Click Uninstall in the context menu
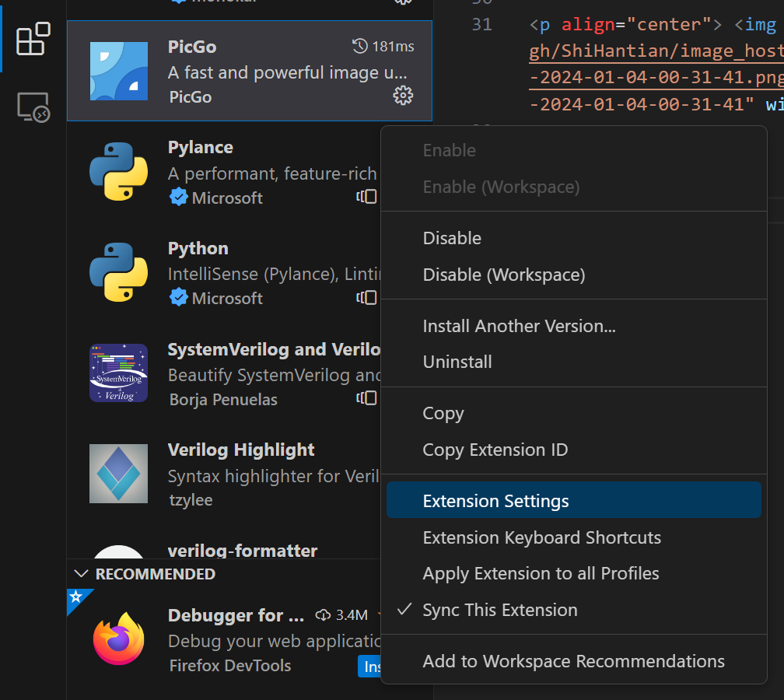Screen dimensions: 784x700 tap(457, 362)
